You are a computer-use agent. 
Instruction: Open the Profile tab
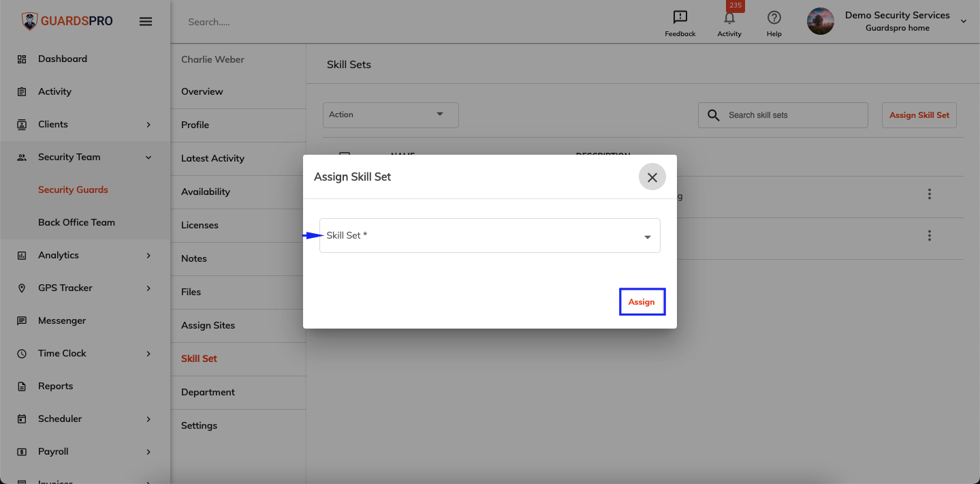(238, 125)
